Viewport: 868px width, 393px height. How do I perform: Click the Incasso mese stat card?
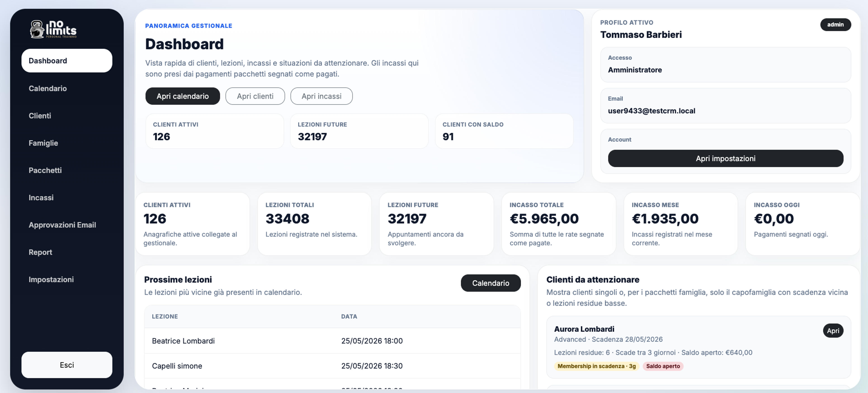[681, 224]
